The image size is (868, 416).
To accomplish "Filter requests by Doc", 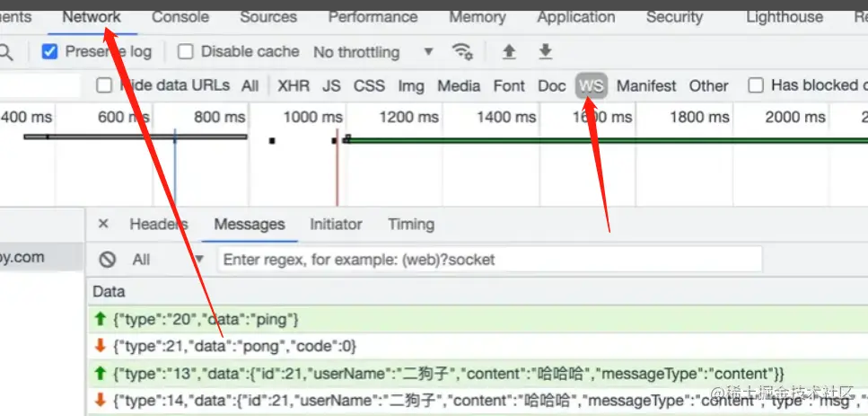I will point(552,86).
